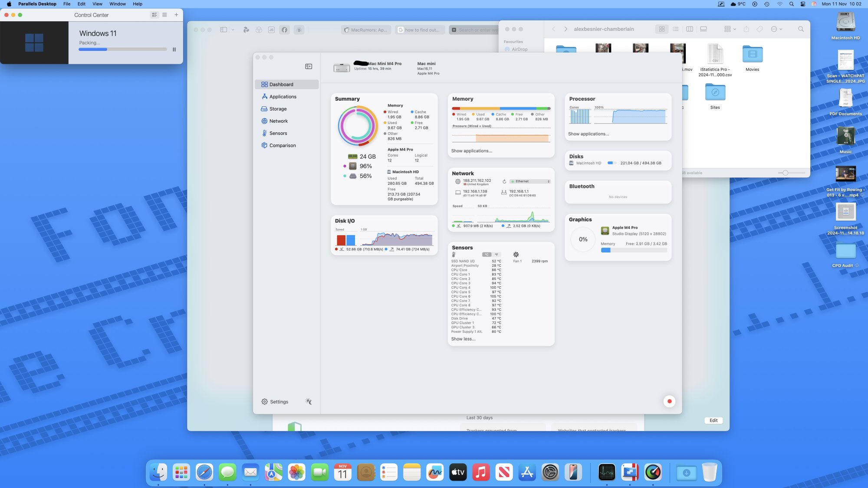Image resolution: width=868 pixels, height=488 pixels.
Task: Switch sensor units to °F
Action: [x=496, y=255]
